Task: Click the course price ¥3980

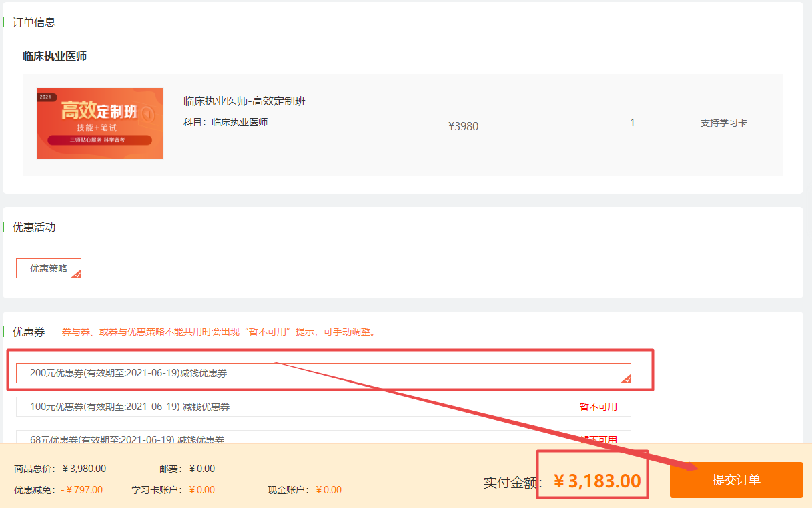Action: [463, 126]
